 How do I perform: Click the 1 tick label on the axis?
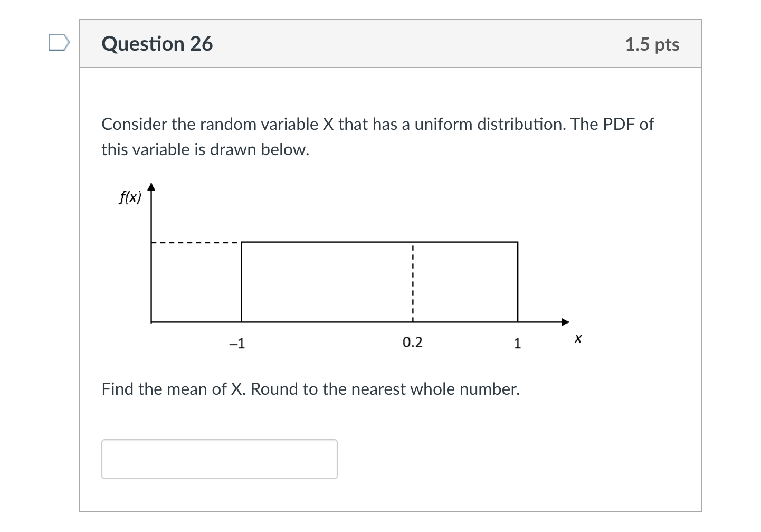pos(517,343)
